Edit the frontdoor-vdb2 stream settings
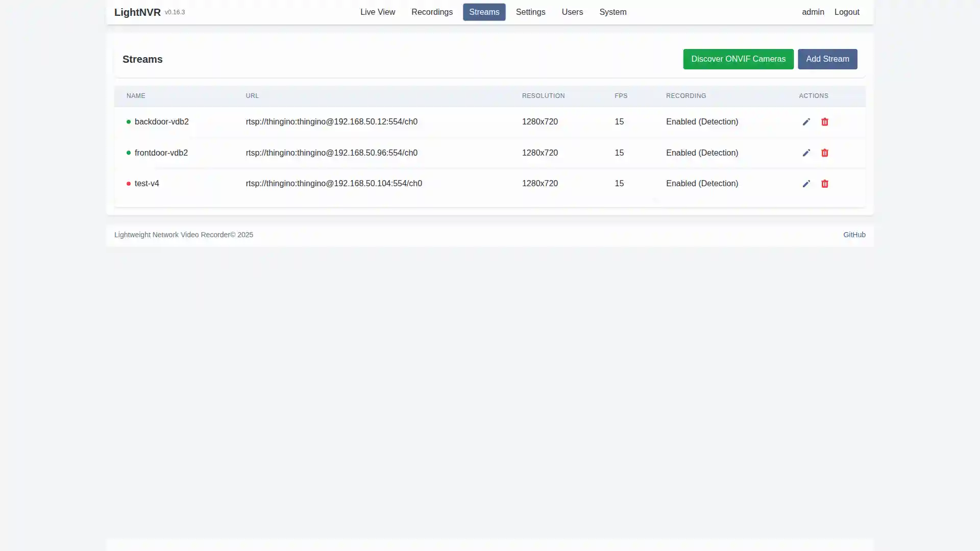Viewport: 980px width, 551px height. tap(805, 153)
